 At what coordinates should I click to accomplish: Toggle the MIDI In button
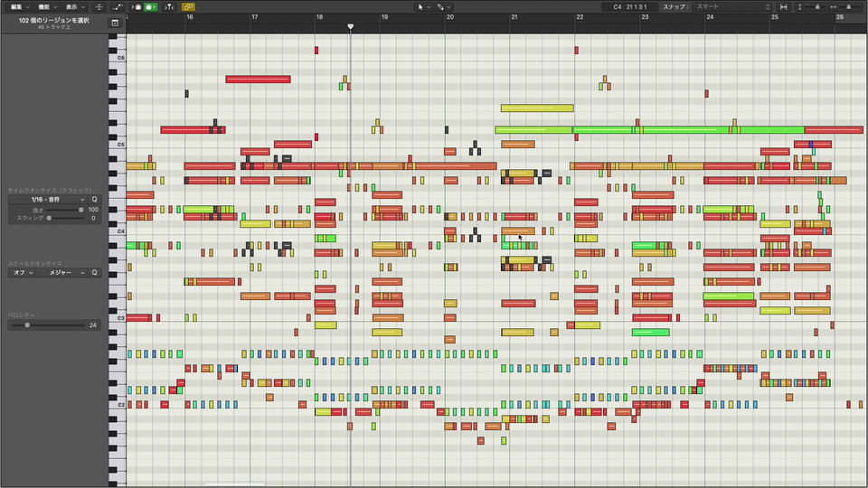click(137, 7)
